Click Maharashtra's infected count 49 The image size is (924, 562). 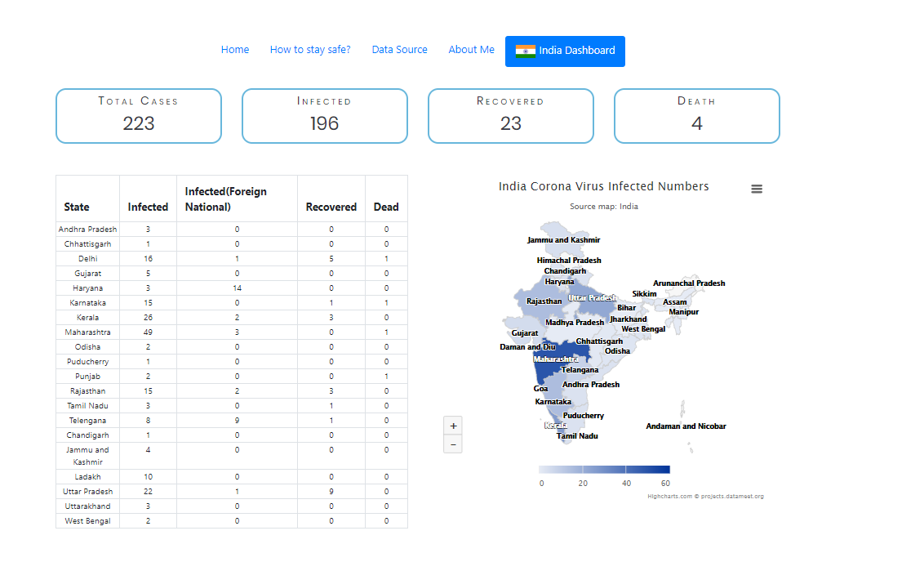148,332
